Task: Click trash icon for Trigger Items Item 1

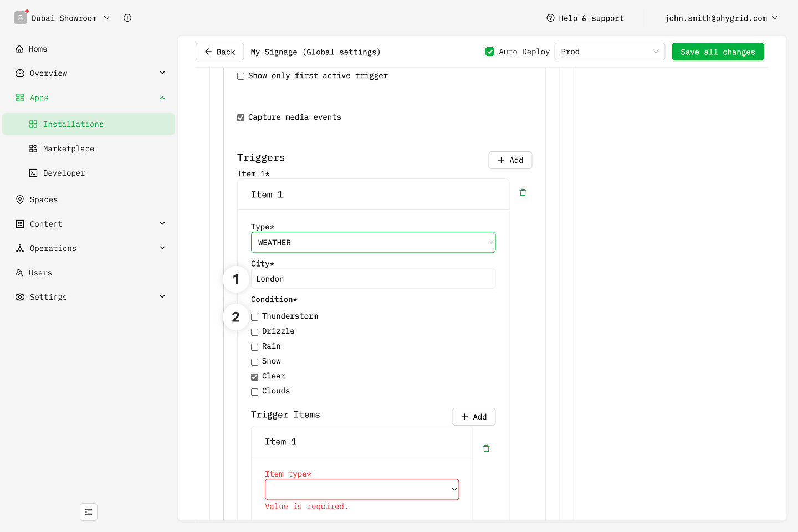Action: (486, 448)
